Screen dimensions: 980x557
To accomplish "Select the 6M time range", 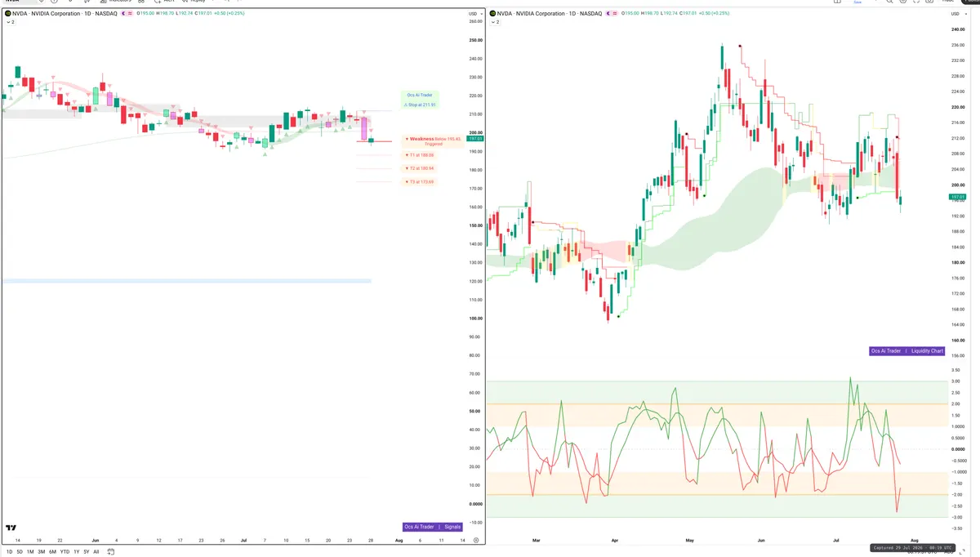I will coord(53,552).
